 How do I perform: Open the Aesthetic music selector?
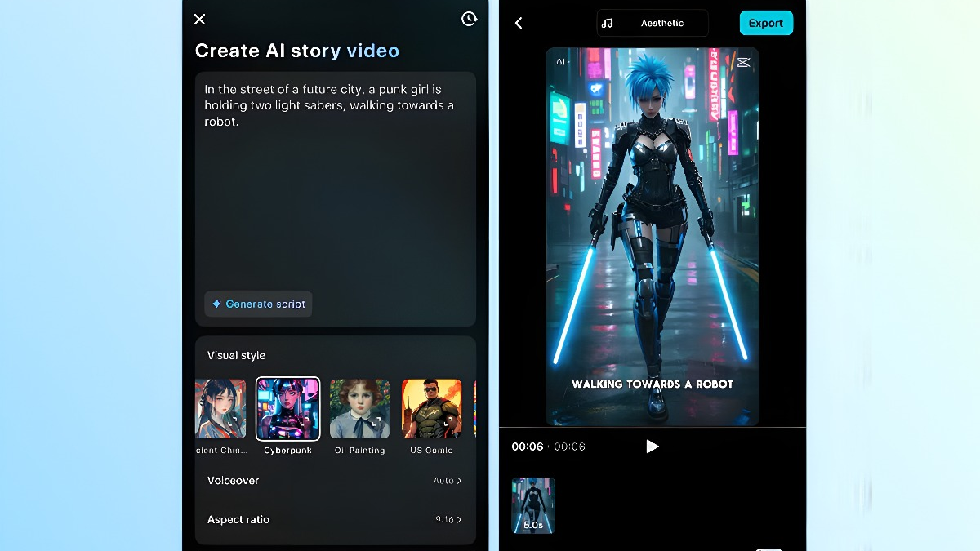coord(653,23)
